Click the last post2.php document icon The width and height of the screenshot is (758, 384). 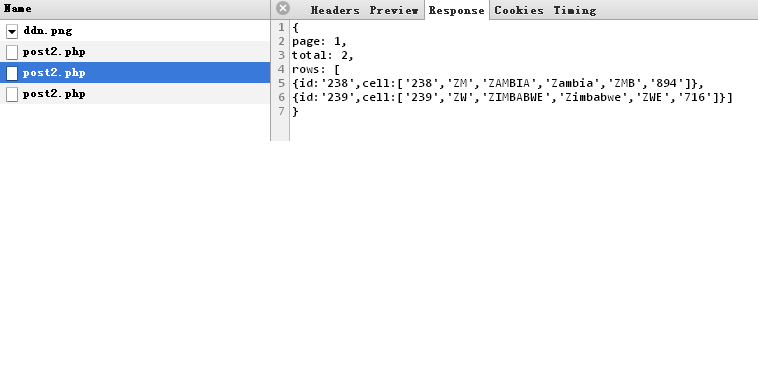point(12,94)
